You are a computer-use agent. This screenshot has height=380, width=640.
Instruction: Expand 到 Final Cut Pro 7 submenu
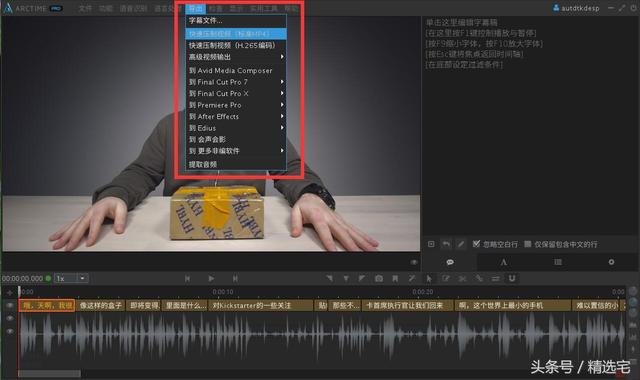click(x=236, y=82)
